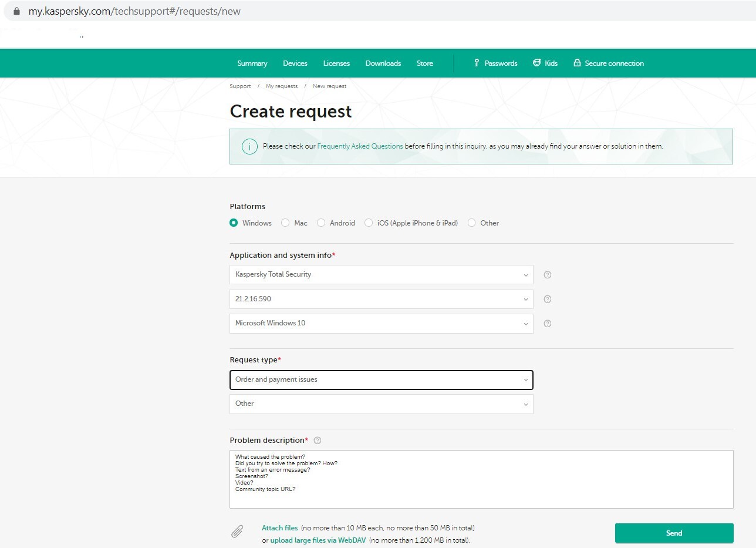The width and height of the screenshot is (756, 548).
Task: Select the Windows platform radio button
Action: click(234, 223)
